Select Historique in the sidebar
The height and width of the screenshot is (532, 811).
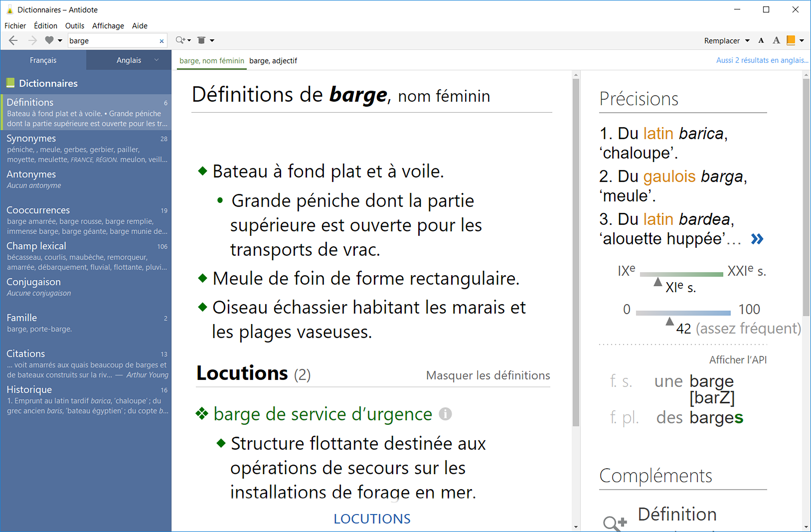tap(86, 399)
